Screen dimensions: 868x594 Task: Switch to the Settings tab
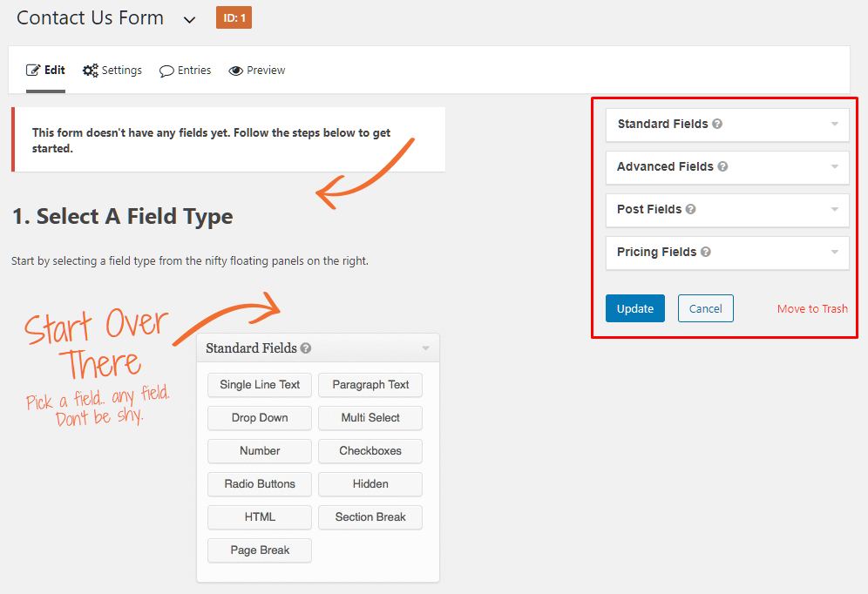point(112,71)
